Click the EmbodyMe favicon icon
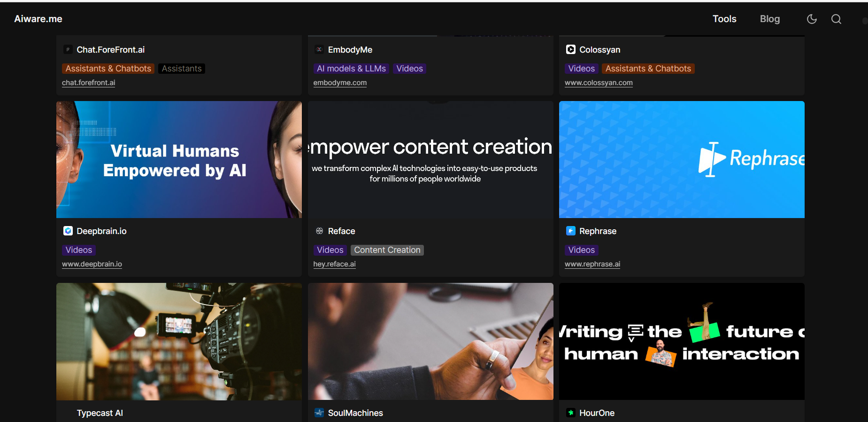 click(319, 49)
